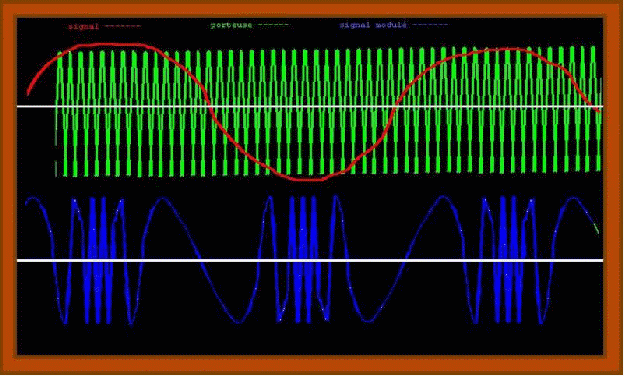624x376 pixels.
Task: Click the green "porteuse" legend label
Action: point(231,25)
